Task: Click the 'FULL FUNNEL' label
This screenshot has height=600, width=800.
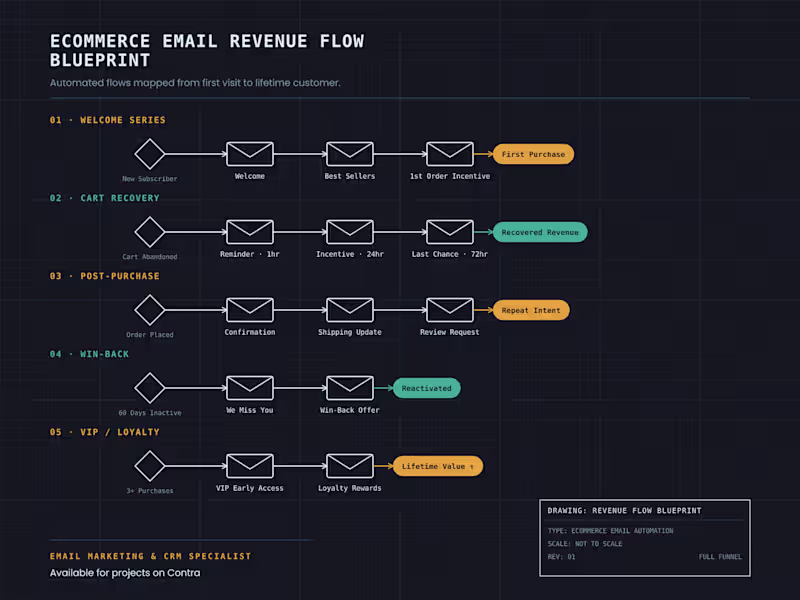Action: [x=720, y=557]
